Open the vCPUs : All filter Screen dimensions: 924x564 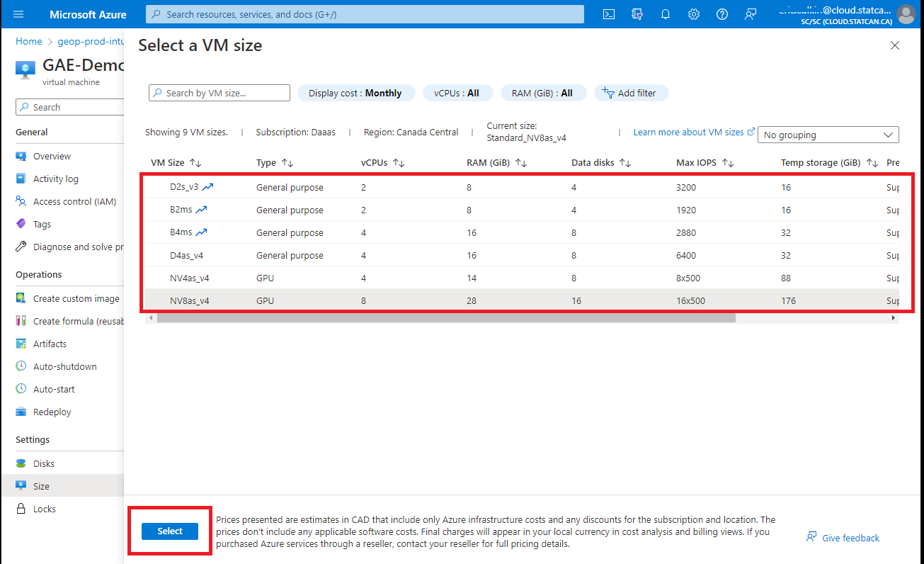(457, 93)
